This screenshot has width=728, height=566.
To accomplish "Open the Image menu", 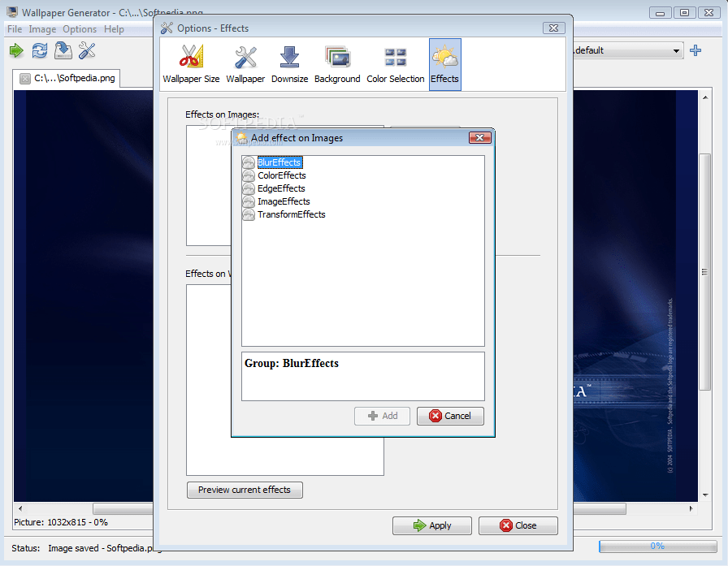I will tap(42, 28).
